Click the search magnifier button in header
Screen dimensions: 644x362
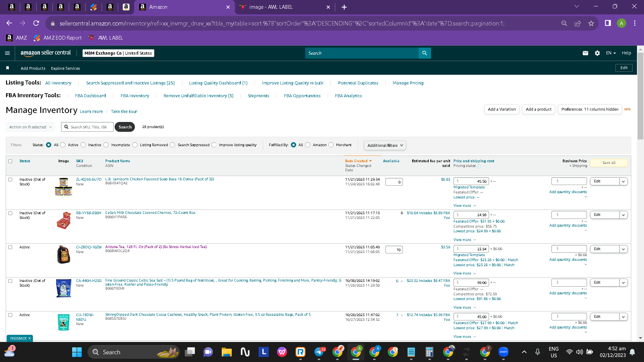pyautogui.click(x=425, y=53)
